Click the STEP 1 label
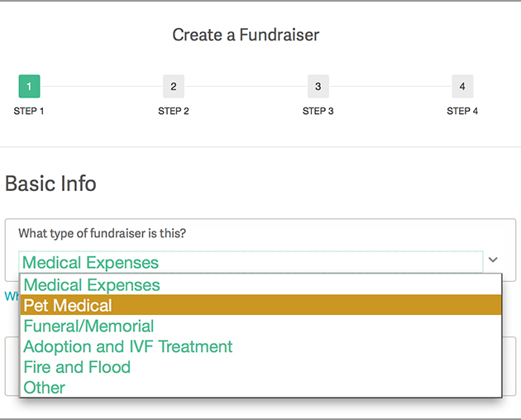 29,111
